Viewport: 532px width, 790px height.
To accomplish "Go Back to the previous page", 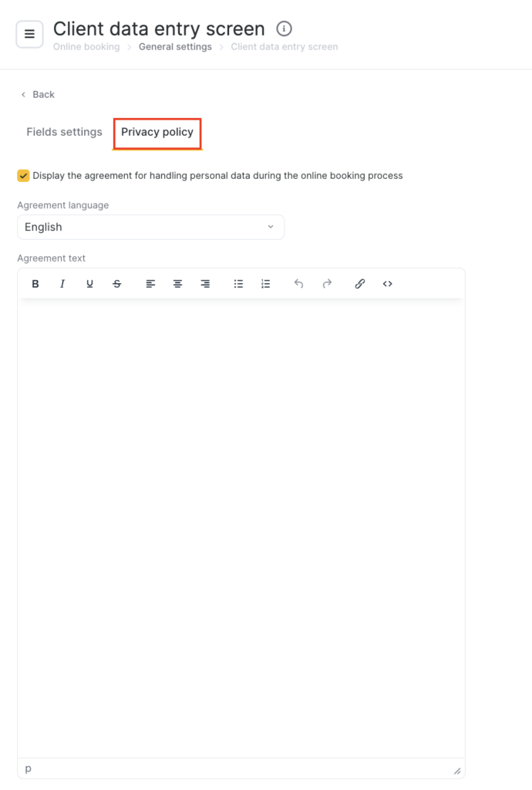I will pyautogui.click(x=38, y=94).
